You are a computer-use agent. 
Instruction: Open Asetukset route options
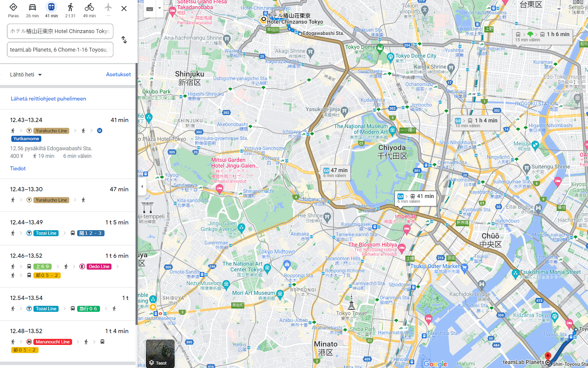coord(118,74)
